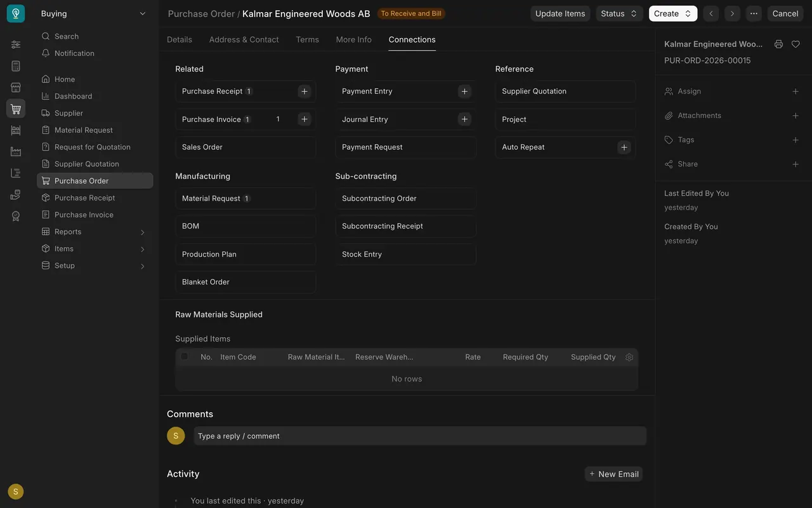Switch to the More Info tab
812x508 pixels.
[354, 39]
